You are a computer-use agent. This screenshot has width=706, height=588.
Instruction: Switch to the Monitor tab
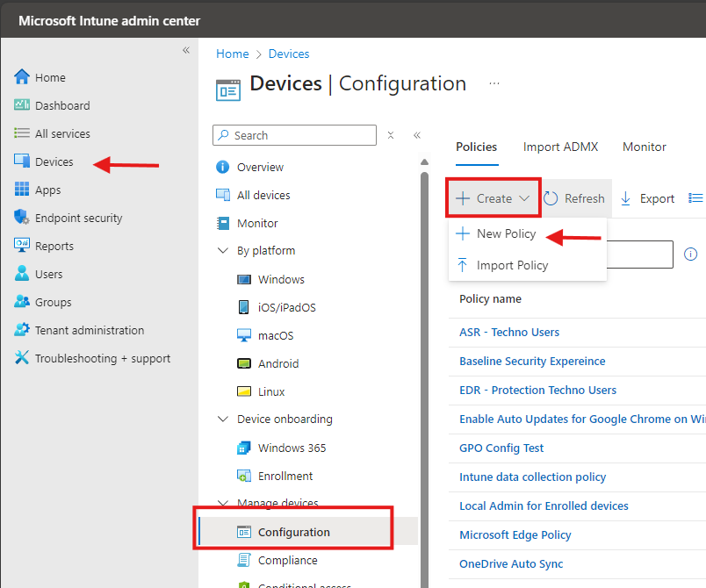point(645,147)
